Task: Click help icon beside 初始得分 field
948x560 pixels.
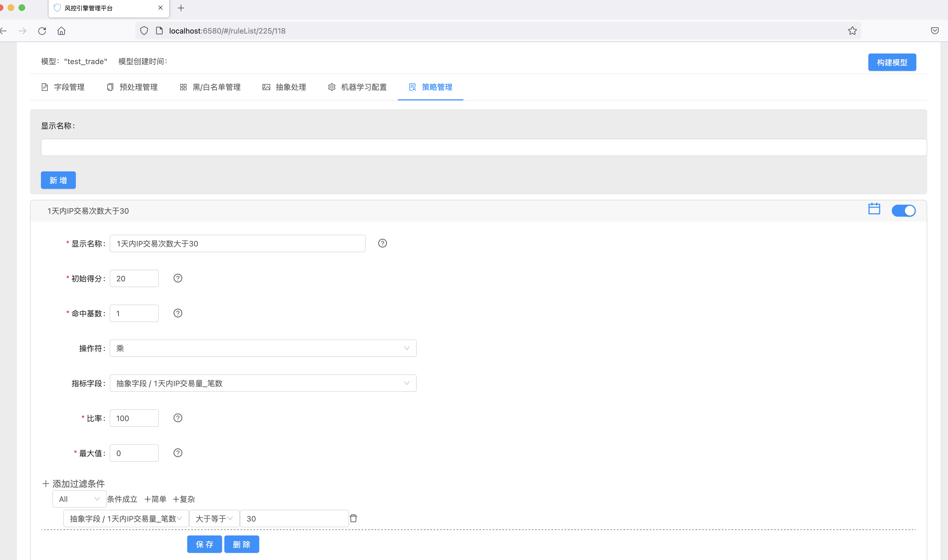Action: point(178,278)
